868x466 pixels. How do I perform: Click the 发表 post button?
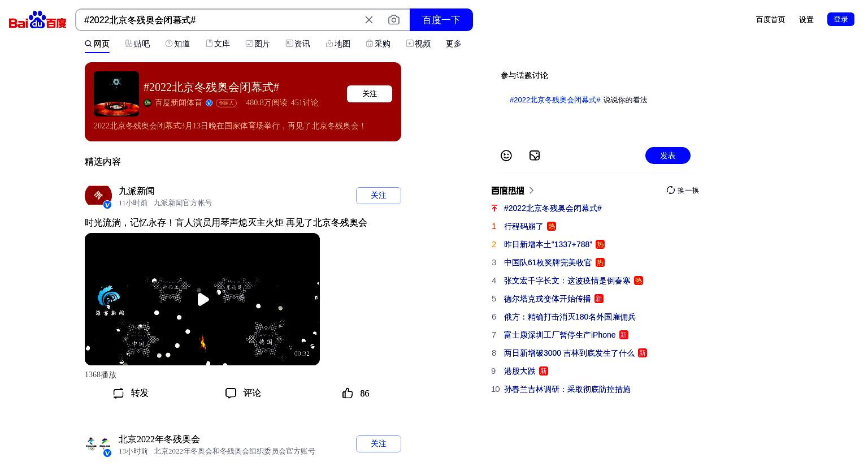[668, 156]
